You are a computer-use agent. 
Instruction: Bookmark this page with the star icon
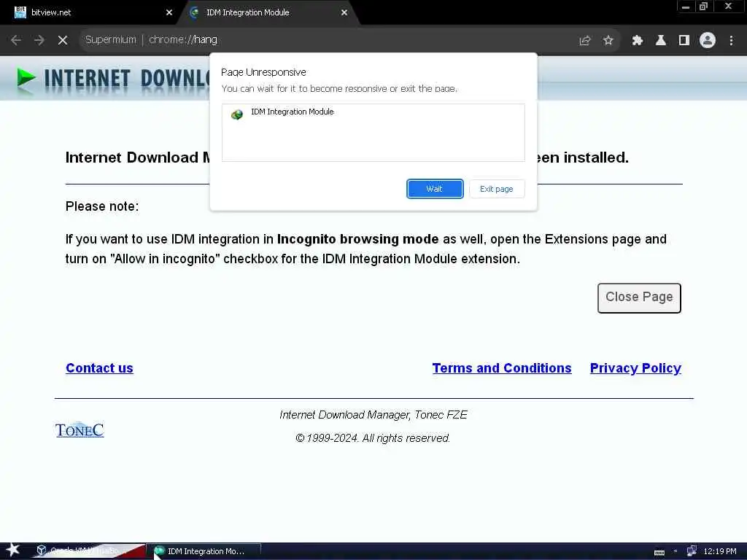[x=608, y=41]
